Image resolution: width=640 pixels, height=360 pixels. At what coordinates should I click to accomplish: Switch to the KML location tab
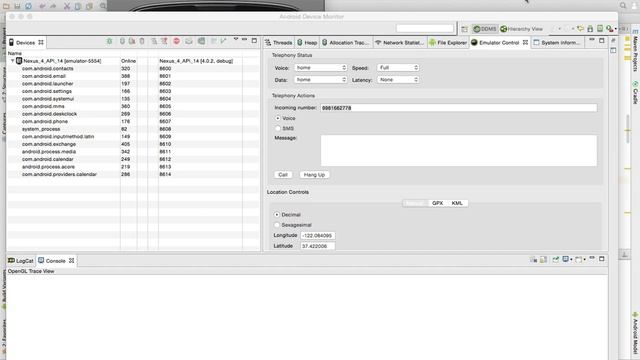pyautogui.click(x=457, y=203)
